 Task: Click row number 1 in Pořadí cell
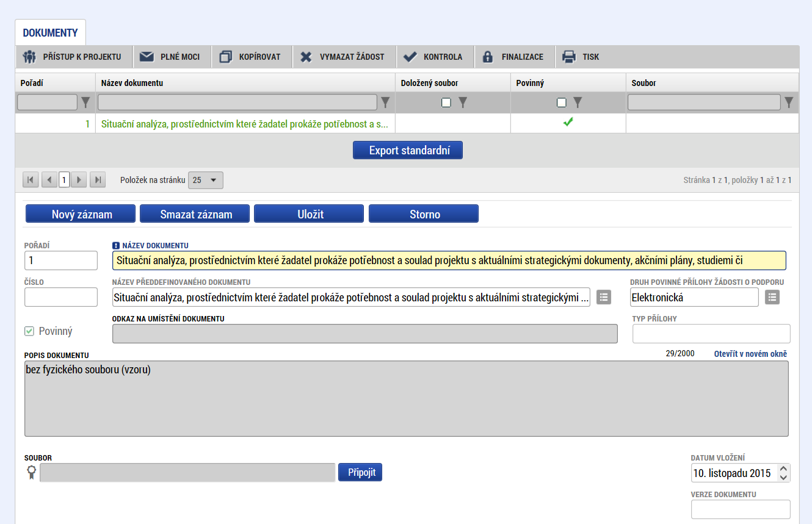pos(87,124)
